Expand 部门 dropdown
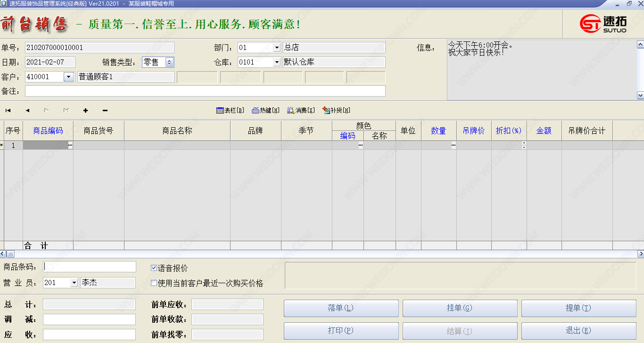Screen dimensions: 644x343 (x=277, y=48)
